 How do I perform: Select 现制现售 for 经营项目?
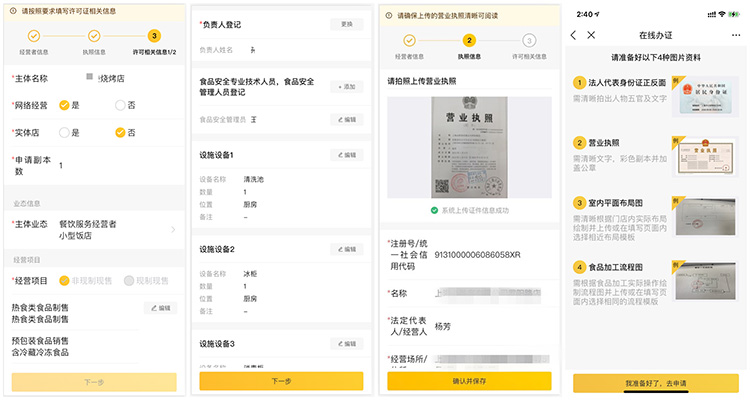129,281
